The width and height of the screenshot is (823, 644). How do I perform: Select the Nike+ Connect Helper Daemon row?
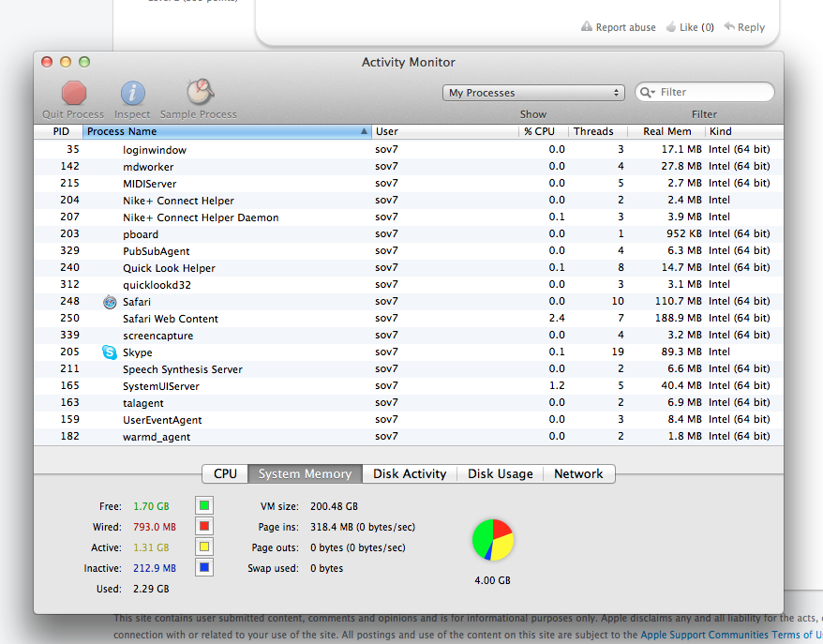click(x=409, y=217)
